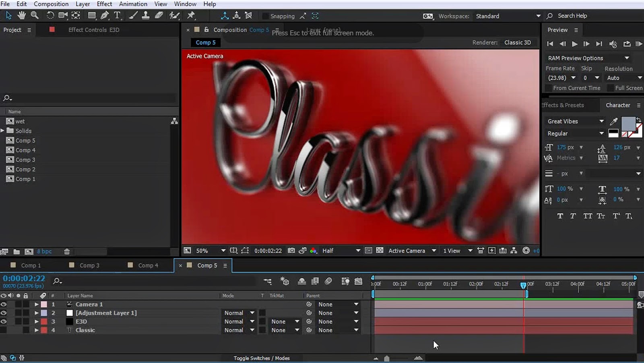Image resolution: width=644 pixels, height=363 pixels.
Task: Click the fill color swatch in Character panel
Action: pyautogui.click(x=628, y=124)
